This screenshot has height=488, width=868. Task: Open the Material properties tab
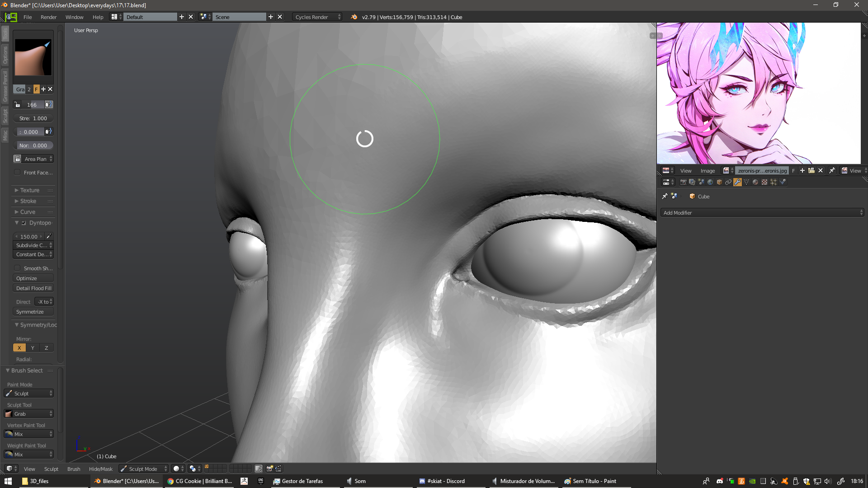click(x=755, y=182)
